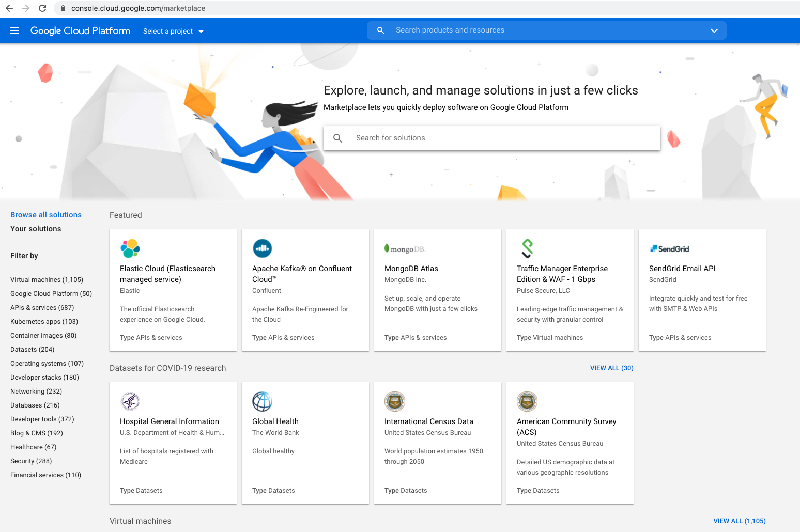Filter by Databases (216)
The width and height of the screenshot is (800, 532).
[x=35, y=405]
